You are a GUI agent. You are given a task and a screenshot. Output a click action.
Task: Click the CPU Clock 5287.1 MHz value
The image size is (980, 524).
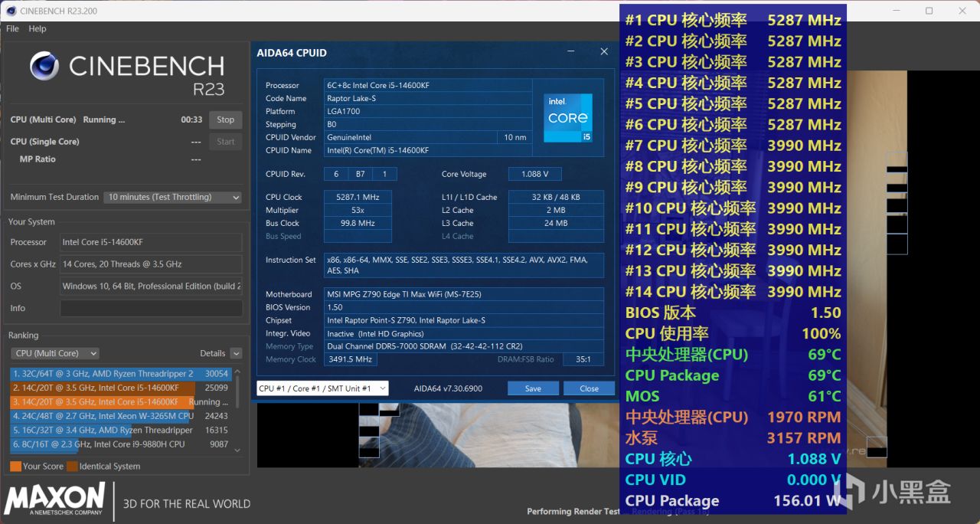click(x=358, y=197)
